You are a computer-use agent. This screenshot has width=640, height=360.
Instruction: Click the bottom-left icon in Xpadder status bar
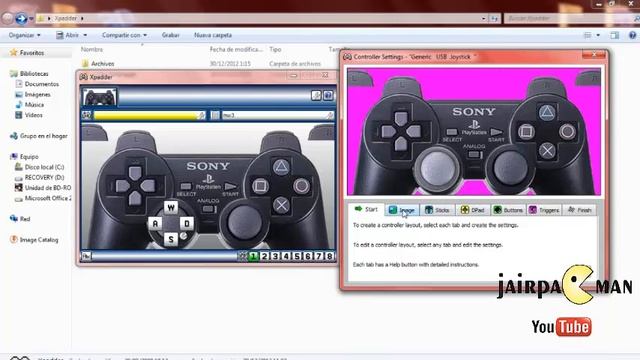(86, 256)
